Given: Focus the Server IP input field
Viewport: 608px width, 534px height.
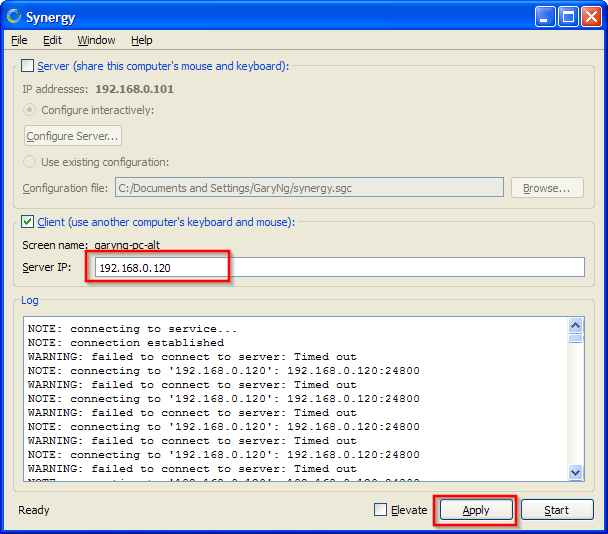Looking at the screenshot, I should pos(340,267).
